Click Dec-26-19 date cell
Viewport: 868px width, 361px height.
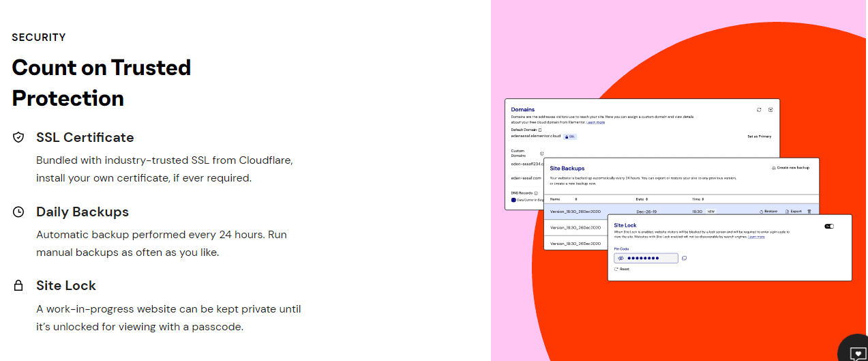(x=646, y=212)
